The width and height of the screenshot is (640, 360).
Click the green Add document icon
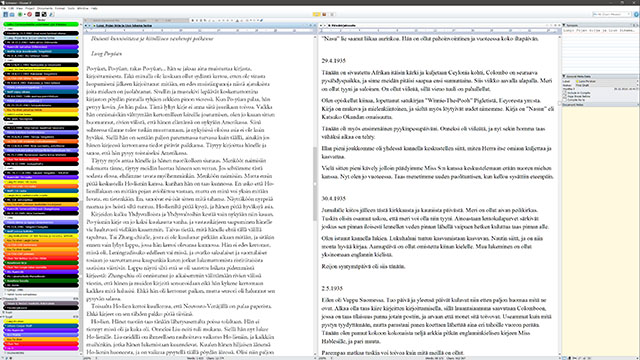(x=20, y=14)
